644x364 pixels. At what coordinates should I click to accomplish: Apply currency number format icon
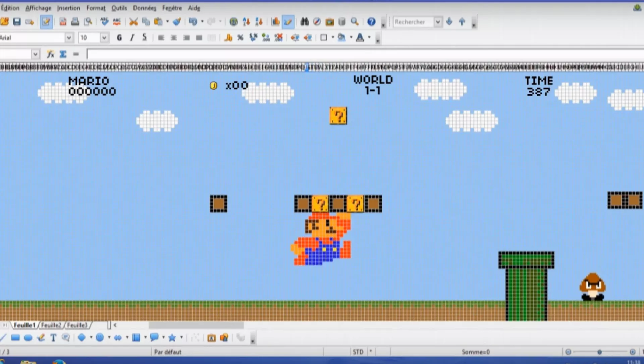click(x=228, y=38)
